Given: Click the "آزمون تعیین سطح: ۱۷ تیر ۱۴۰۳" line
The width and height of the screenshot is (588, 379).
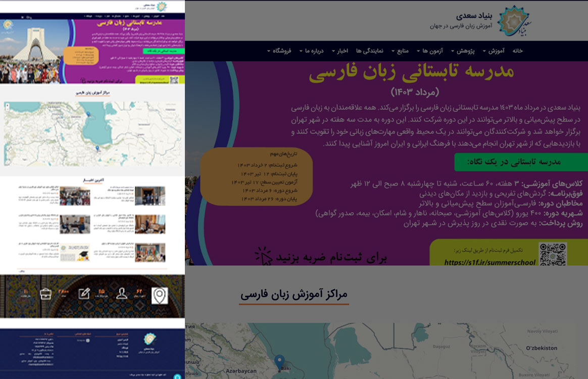Looking at the screenshot, I should [x=264, y=182].
